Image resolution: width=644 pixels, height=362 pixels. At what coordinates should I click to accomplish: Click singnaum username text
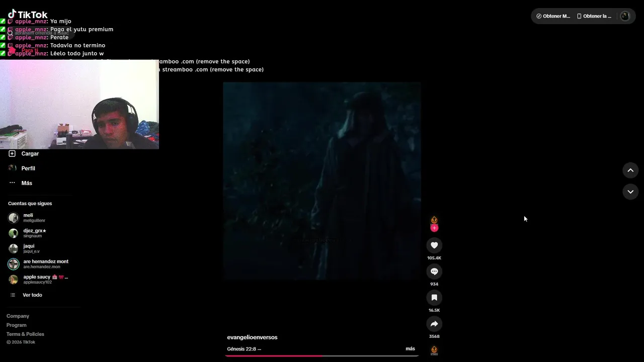click(33, 236)
